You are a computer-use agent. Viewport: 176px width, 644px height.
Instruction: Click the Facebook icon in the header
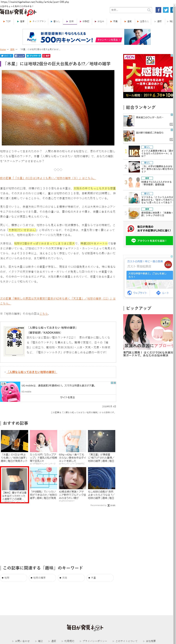[158, 10]
